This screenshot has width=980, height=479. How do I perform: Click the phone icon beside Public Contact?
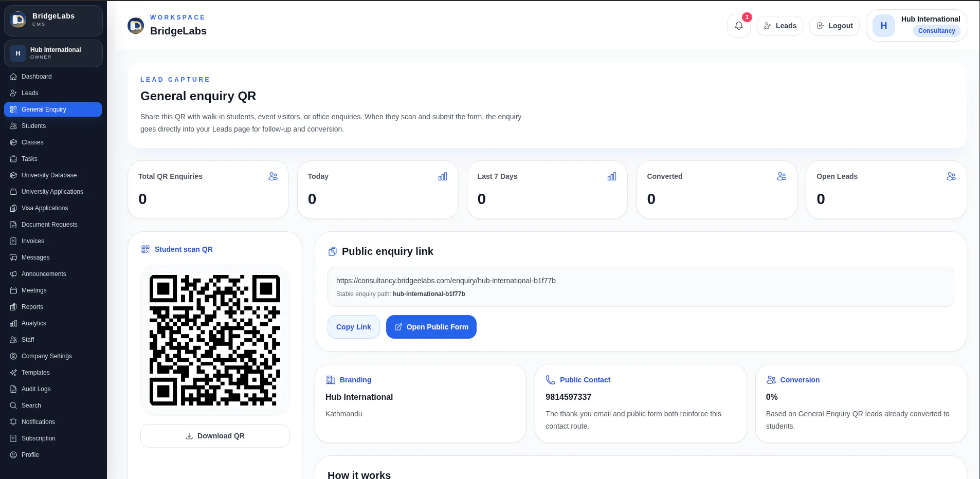[x=550, y=380]
